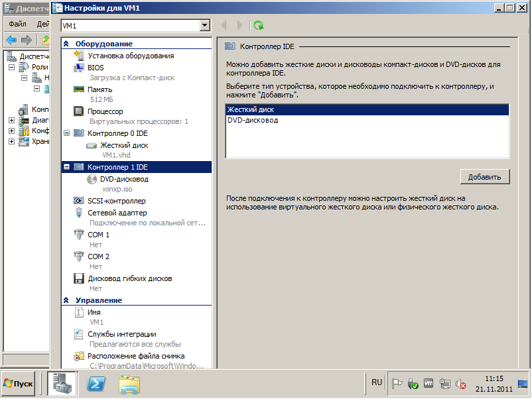The height and width of the screenshot is (399, 532).
Task: Open Windows Explorer from the taskbar
Action: (x=129, y=384)
